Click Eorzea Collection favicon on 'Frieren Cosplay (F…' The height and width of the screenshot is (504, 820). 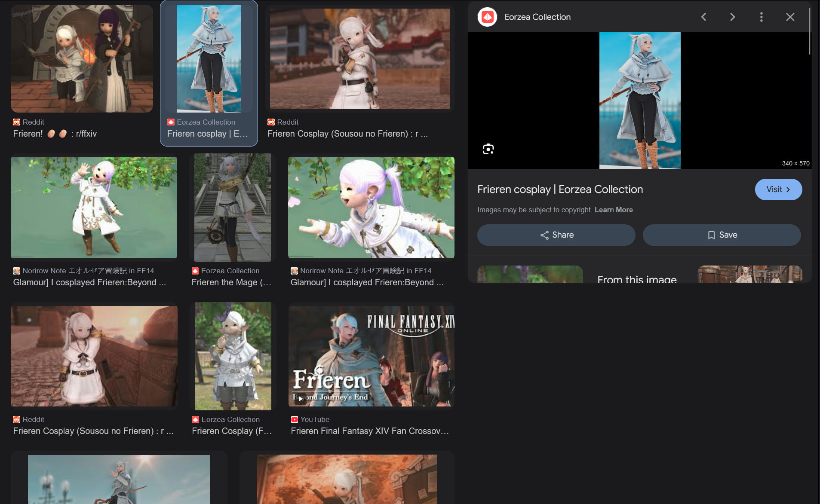click(195, 419)
